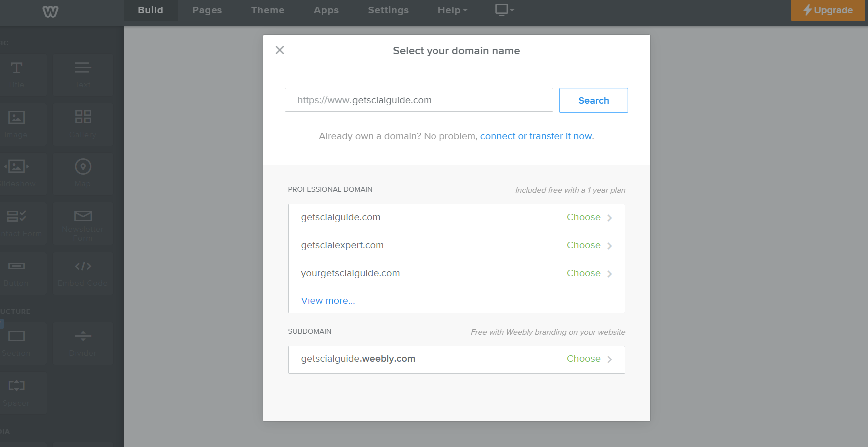Image resolution: width=868 pixels, height=447 pixels.
Task: Click the View more... link
Action: click(328, 301)
